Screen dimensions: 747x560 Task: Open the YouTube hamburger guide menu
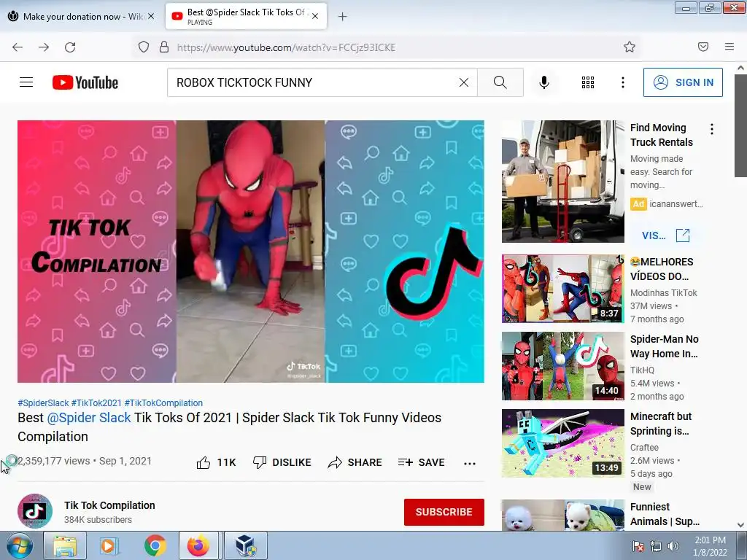click(x=26, y=82)
